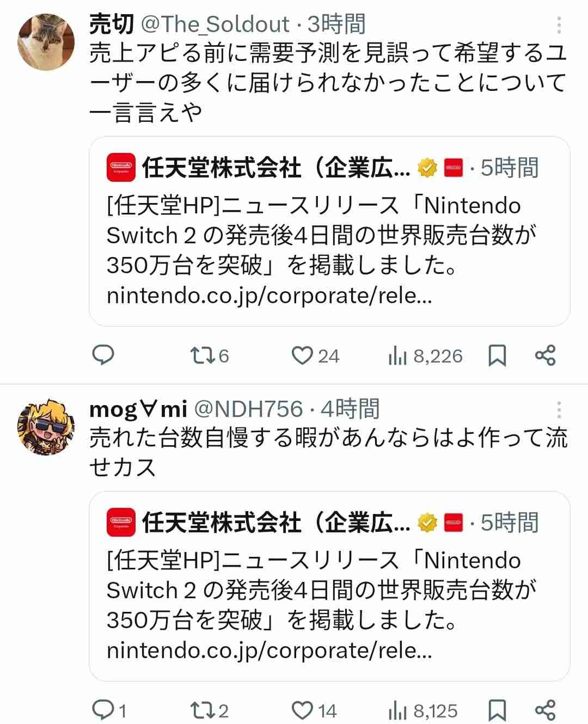Reply to The_Soldout's tweet

click(x=103, y=355)
